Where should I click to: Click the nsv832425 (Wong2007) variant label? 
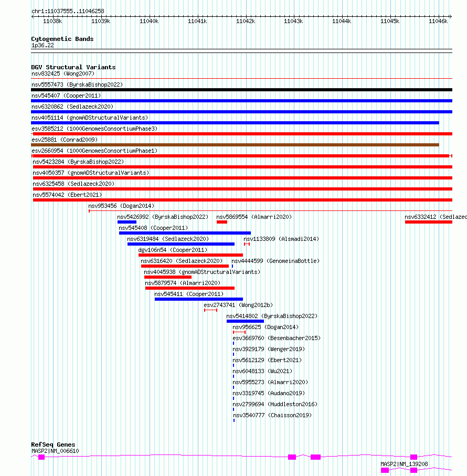63,73
